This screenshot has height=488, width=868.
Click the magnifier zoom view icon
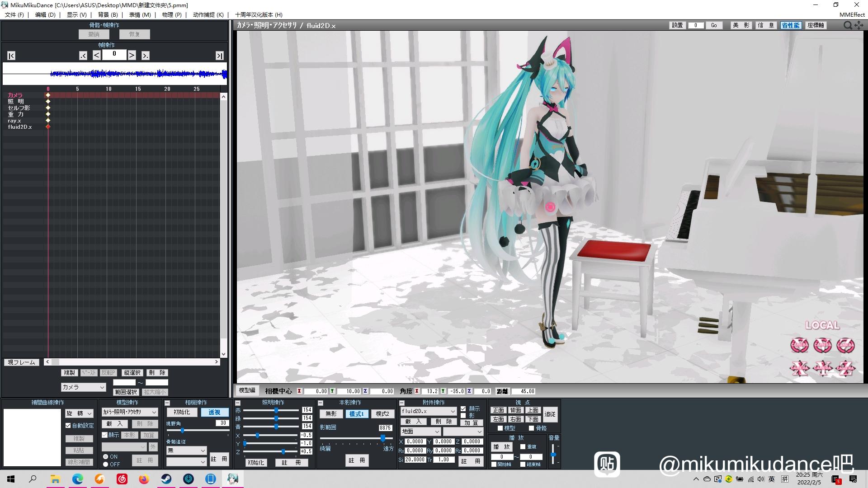[848, 25]
